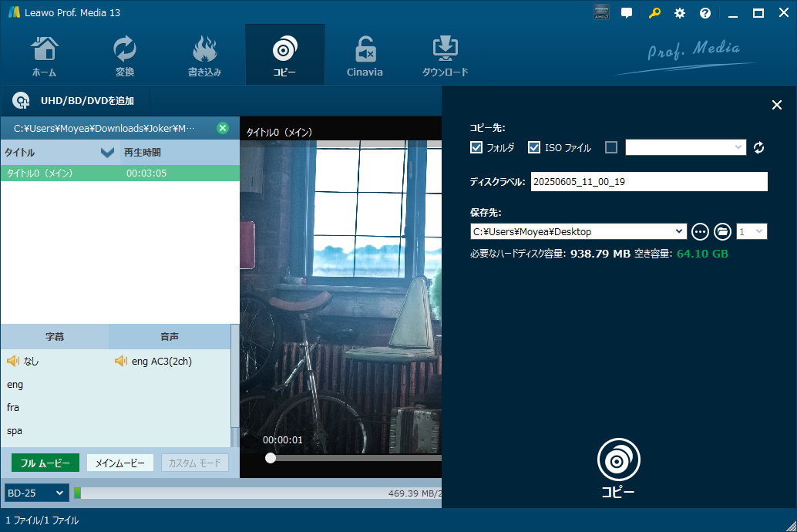Select spa subtitle
797x532 pixels.
[14, 431]
